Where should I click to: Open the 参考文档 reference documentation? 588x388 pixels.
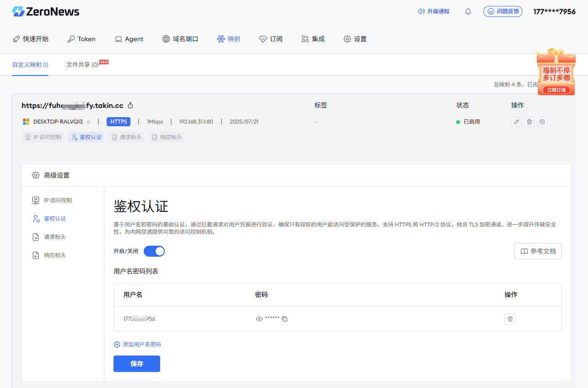click(538, 251)
